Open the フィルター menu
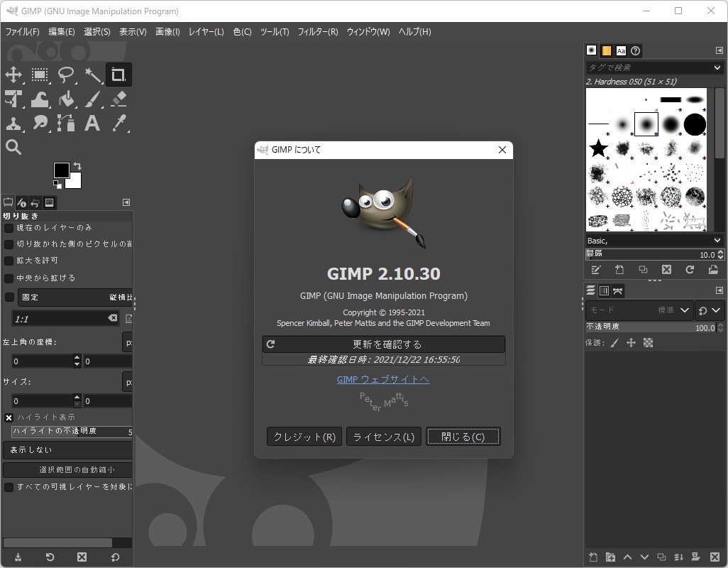This screenshot has height=568, width=728. pyautogui.click(x=317, y=31)
